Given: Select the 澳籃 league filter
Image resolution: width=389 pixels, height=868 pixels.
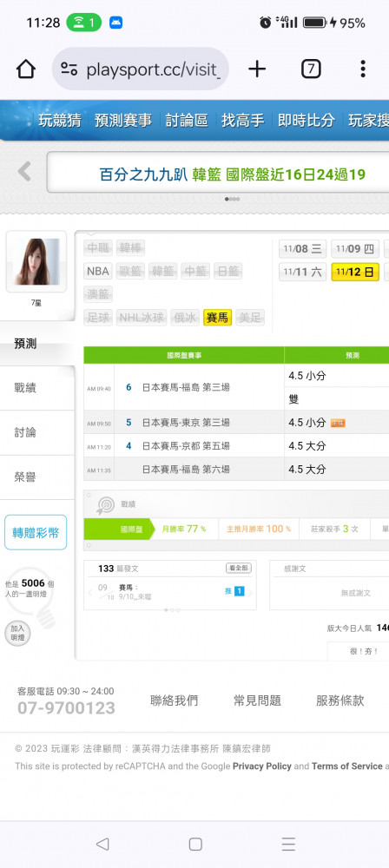Looking at the screenshot, I should click(x=98, y=294).
